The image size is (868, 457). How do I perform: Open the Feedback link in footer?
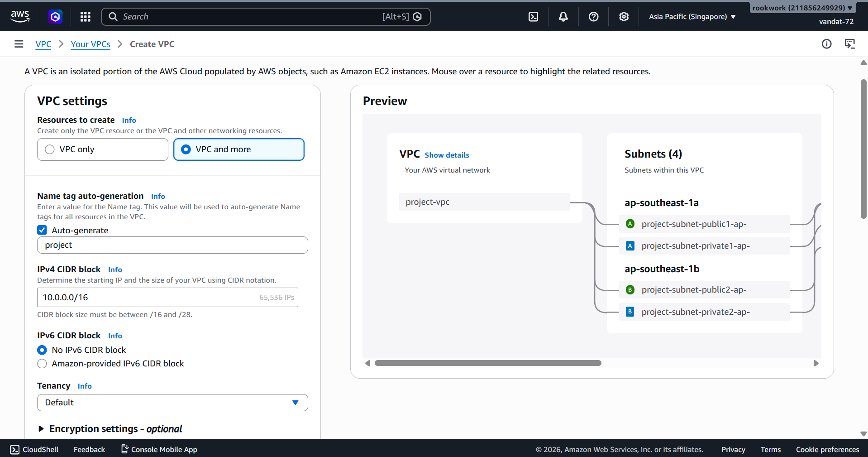point(89,449)
